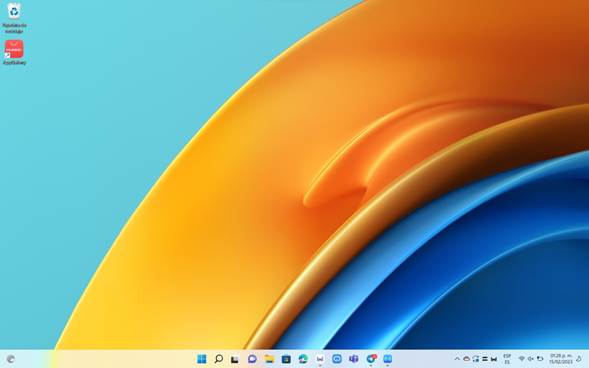Launch Microsoft Edge from the taskbar
Image resolution: width=589 pixels, height=368 pixels.
(x=303, y=359)
